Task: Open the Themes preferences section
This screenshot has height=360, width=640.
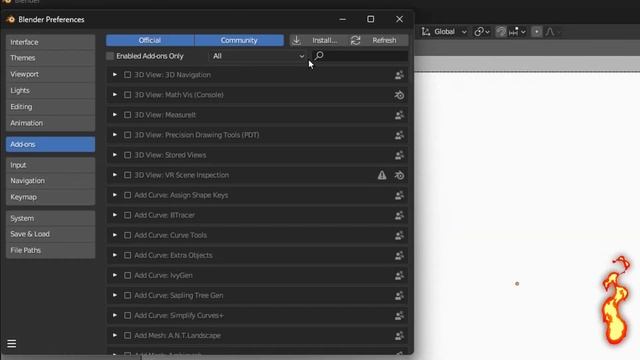Action: (x=51, y=58)
